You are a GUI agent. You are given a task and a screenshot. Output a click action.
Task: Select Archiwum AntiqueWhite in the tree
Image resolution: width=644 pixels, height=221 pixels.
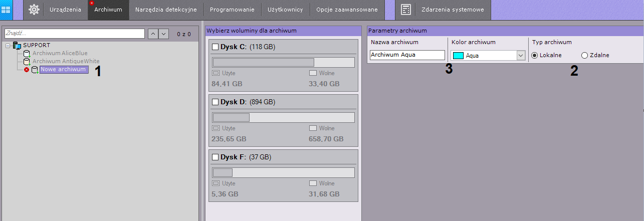tap(66, 61)
